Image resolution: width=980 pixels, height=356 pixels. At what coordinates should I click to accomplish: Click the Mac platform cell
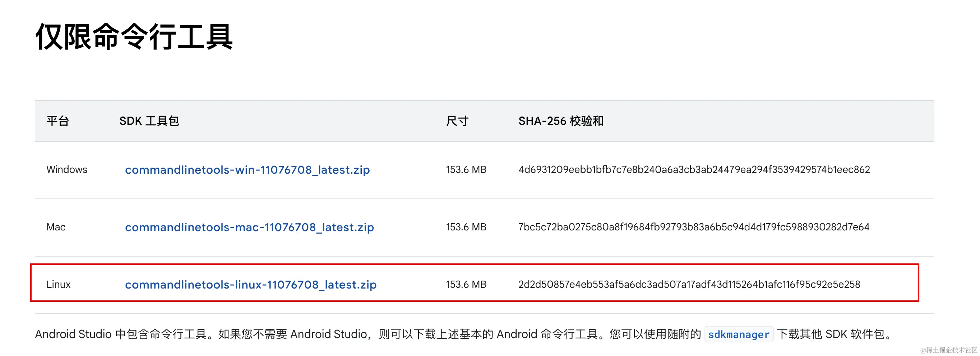click(x=56, y=227)
